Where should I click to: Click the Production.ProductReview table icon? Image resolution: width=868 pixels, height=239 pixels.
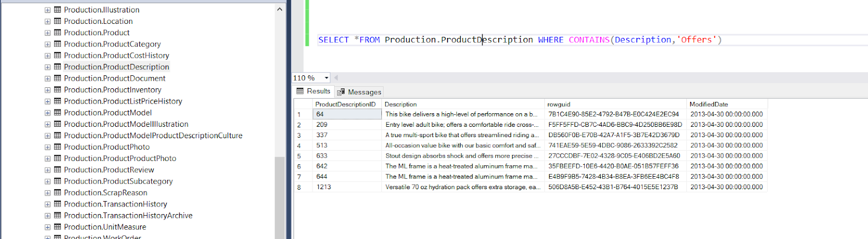point(58,170)
